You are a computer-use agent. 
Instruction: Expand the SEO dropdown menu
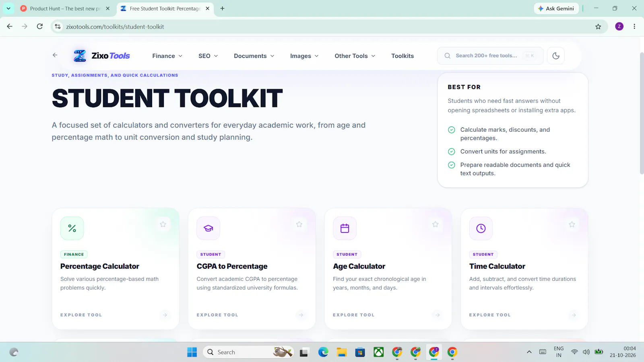click(x=208, y=56)
